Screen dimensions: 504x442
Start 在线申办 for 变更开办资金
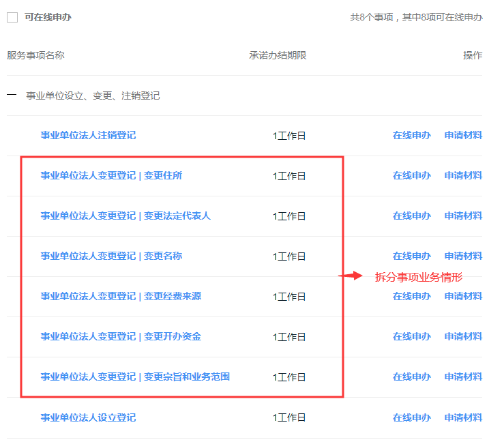click(x=411, y=336)
